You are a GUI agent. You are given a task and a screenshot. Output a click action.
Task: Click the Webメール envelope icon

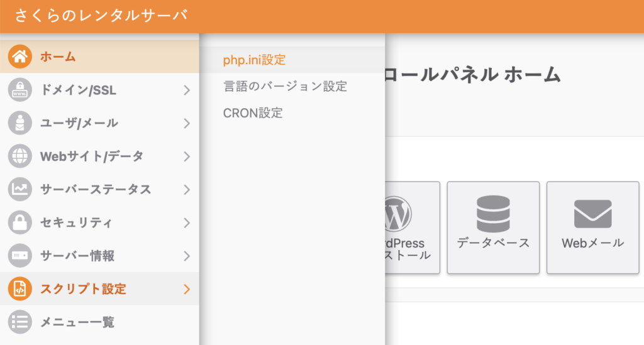[x=592, y=214]
